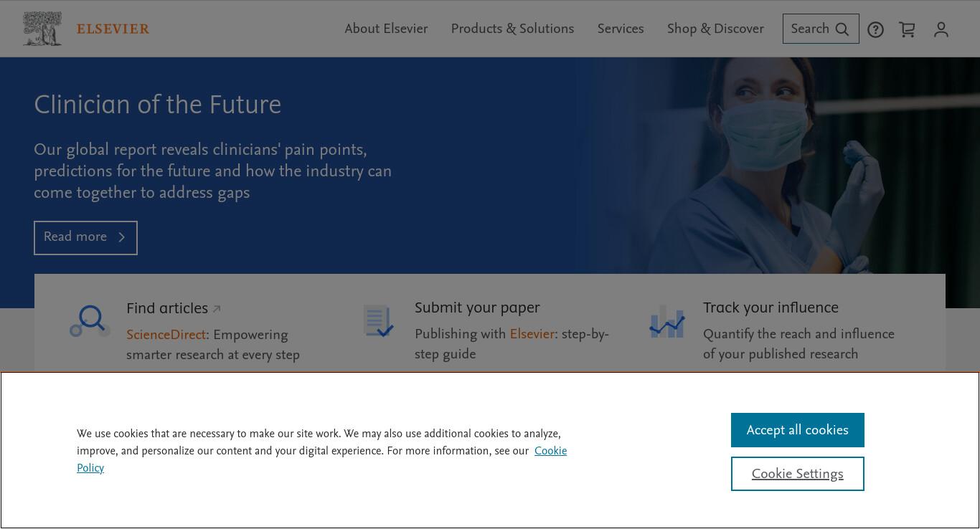The image size is (980, 529).
Task: Click the Search field in the header
Action: (821, 29)
